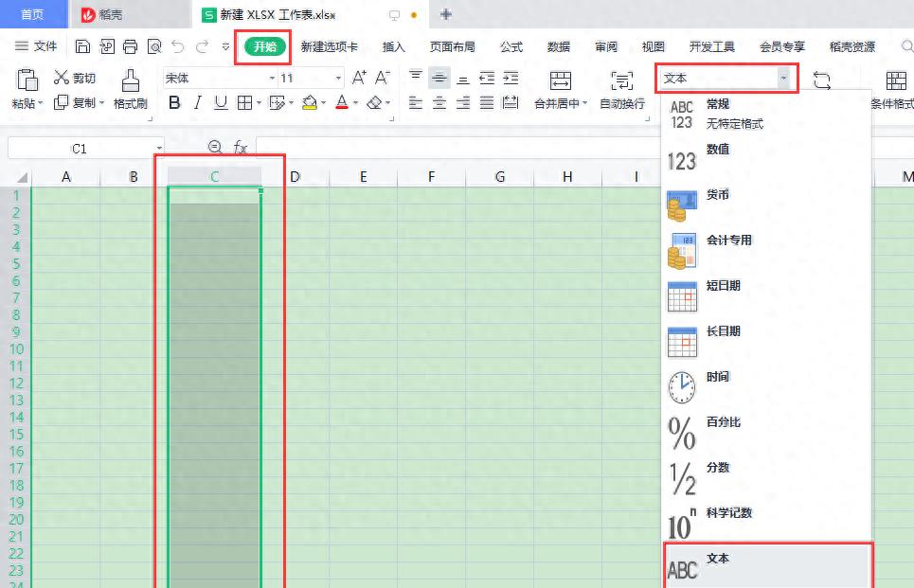This screenshot has height=588, width=914.
Task: Click the decrease indent icon
Action: pos(487,78)
